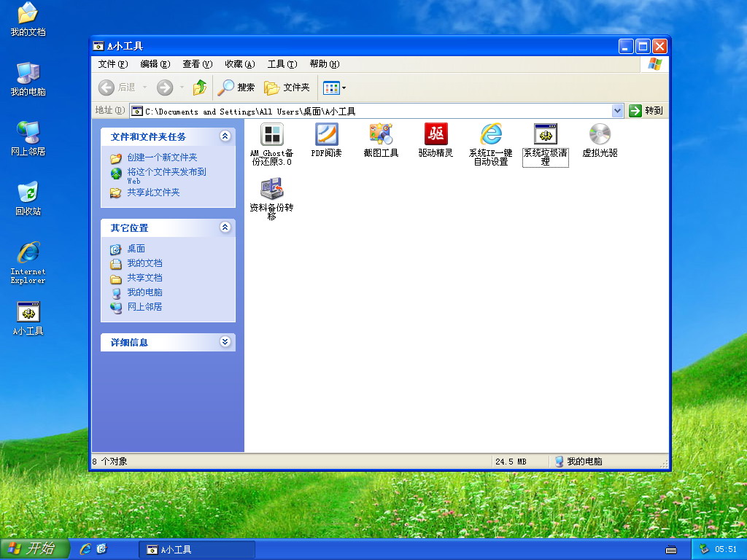Image resolution: width=747 pixels, height=560 pixels.
Task: Go to 共享文档 in other places
Action: point(145,278)
